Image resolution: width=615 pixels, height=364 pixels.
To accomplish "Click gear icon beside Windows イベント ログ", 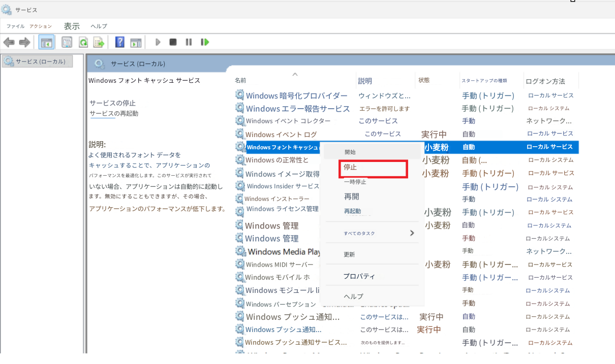I will [240, 134].
